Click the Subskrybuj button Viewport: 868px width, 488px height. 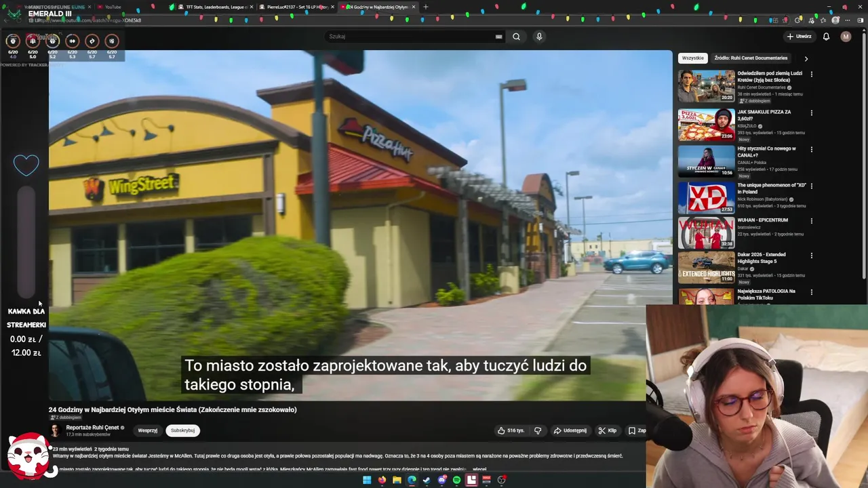click(x=182, y=430)
